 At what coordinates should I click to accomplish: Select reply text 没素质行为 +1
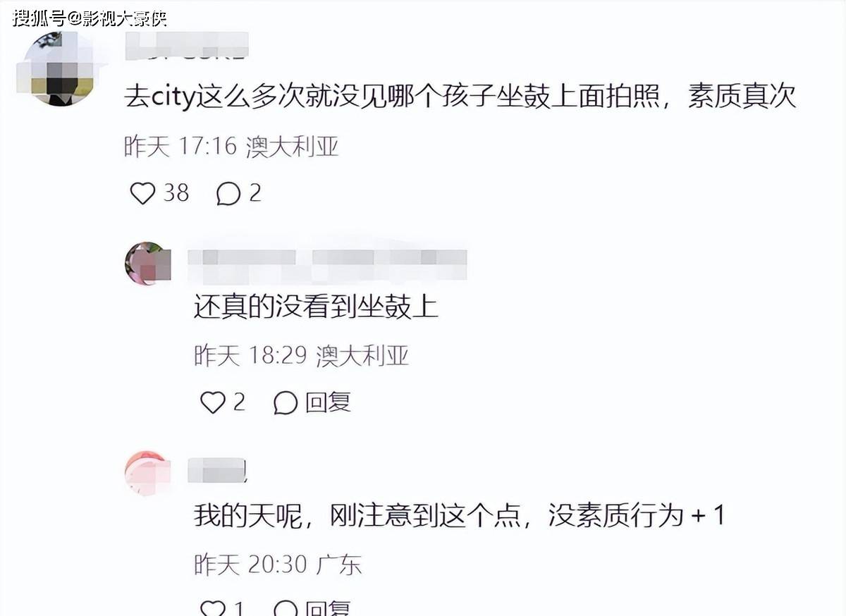click(637, 517)
